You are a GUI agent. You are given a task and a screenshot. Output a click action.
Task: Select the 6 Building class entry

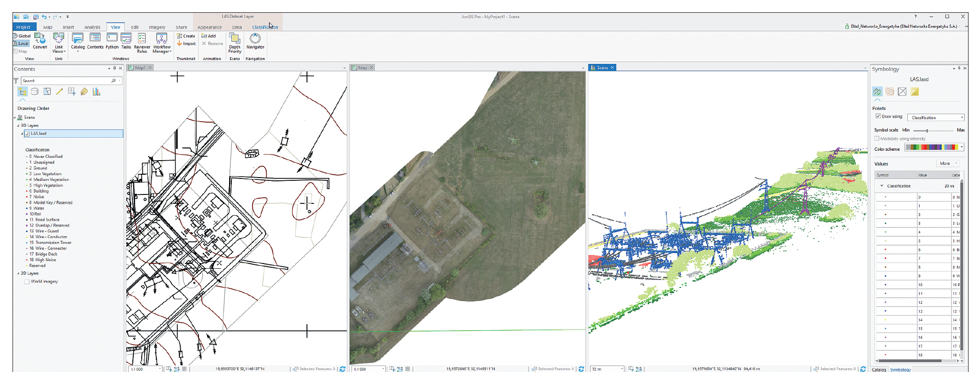pyautogui.click(x=40, y=191)
